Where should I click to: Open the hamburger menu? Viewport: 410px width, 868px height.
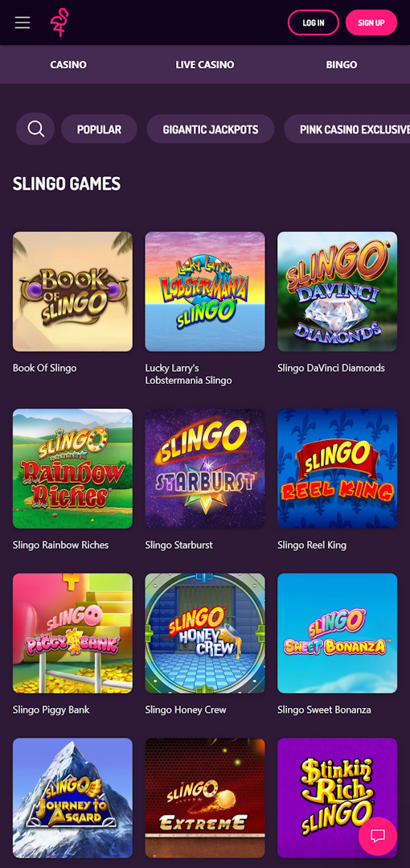23,23
